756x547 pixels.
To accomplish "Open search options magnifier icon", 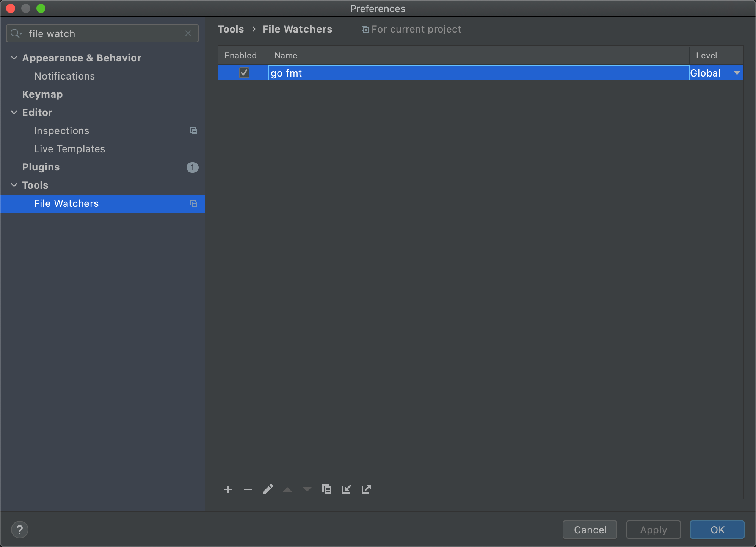I will 16,34.
